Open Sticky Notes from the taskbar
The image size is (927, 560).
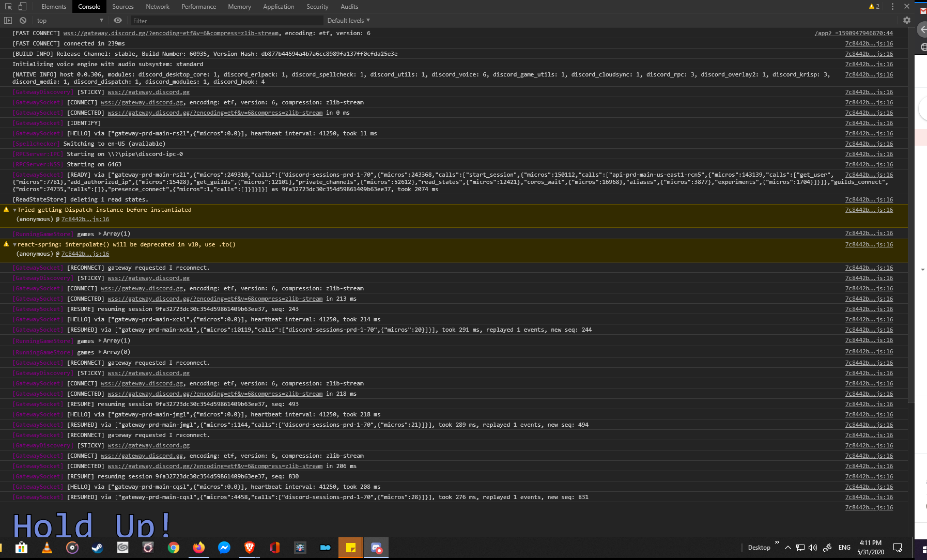351,548
